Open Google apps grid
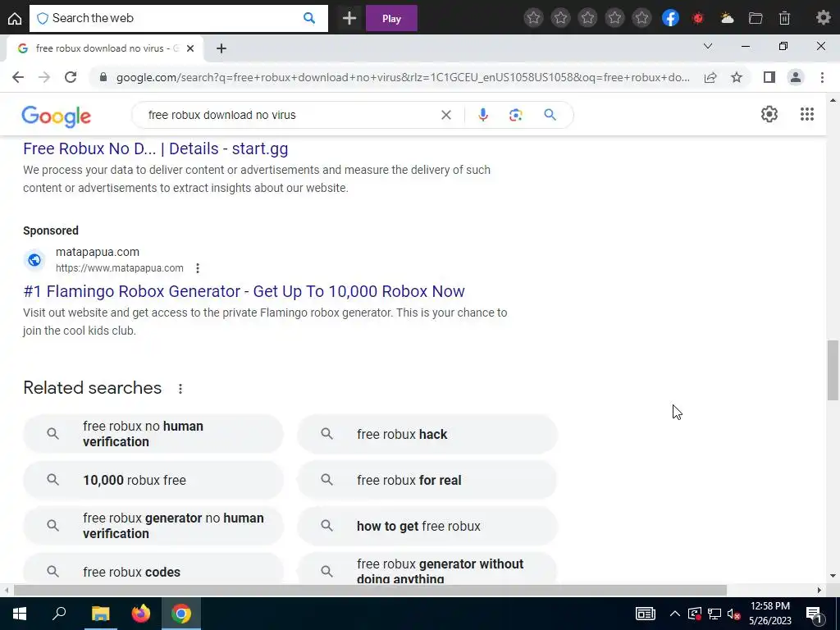840x630 pixels. pos(807,114)
